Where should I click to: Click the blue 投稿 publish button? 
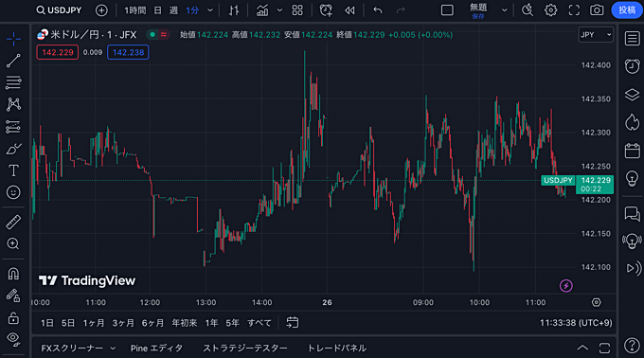click(627, 10)
